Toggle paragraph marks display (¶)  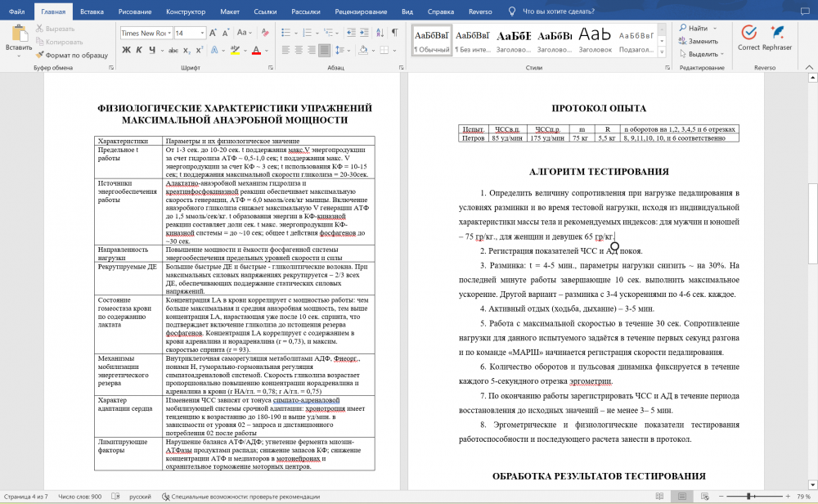click(x=393, y=33)
